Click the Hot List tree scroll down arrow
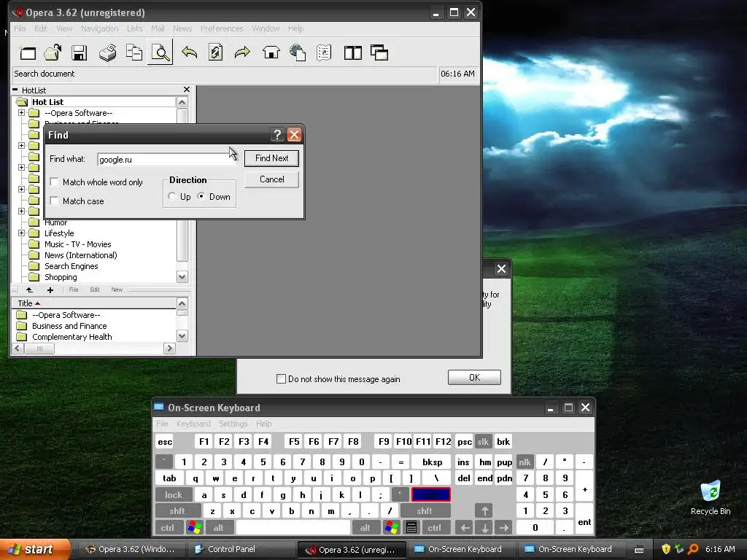This screenshot has width=747, height=560. point(182,276)
